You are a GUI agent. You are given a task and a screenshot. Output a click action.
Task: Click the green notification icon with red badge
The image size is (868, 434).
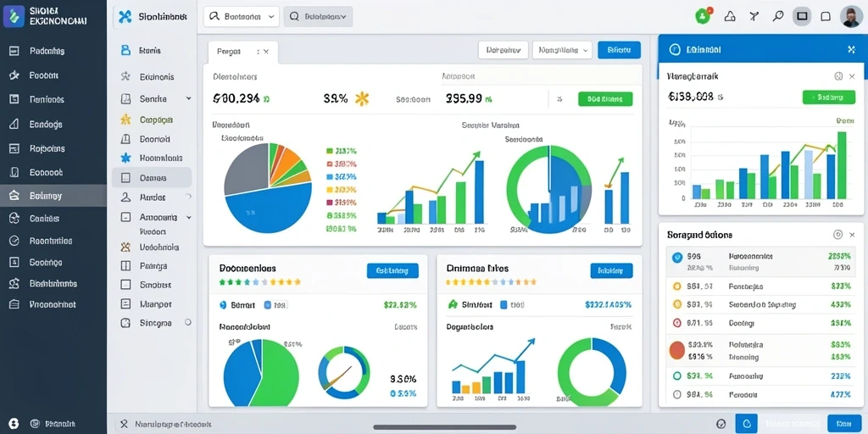pos(703,16)
